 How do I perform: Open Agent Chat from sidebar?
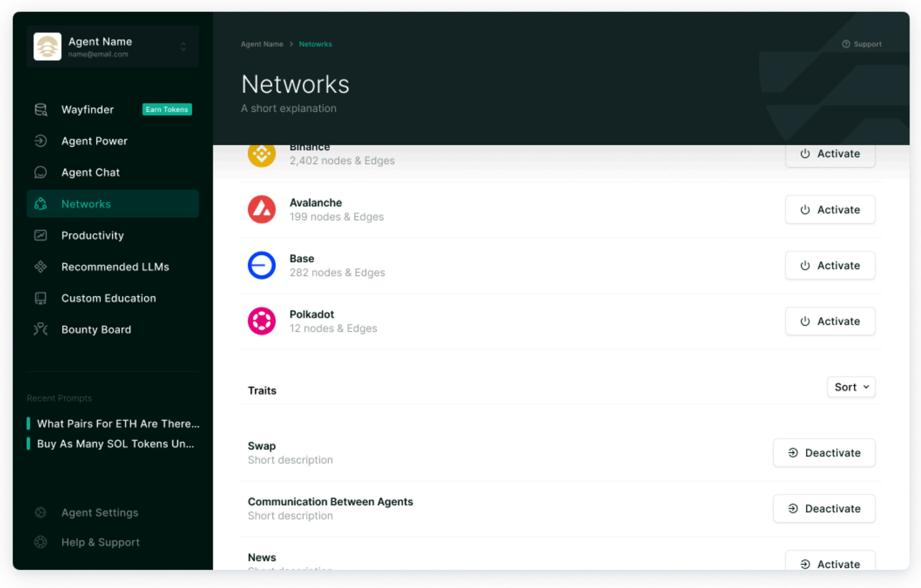90,173
